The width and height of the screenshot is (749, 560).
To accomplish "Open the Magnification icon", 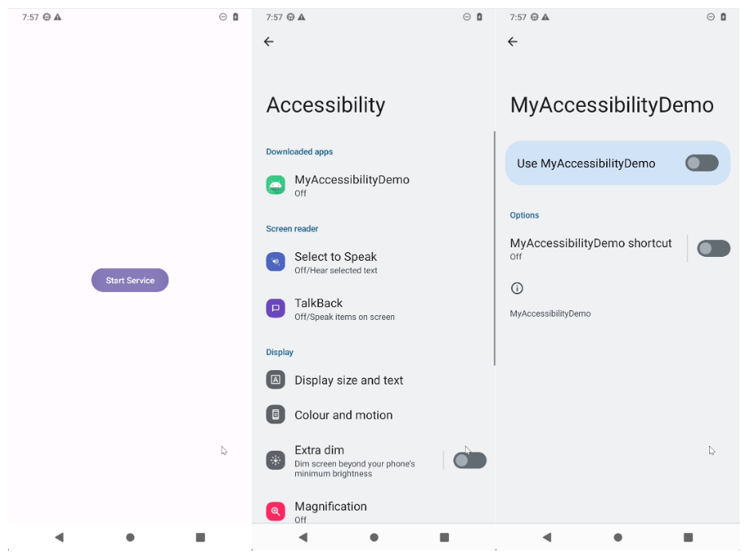I will point(275,511).
